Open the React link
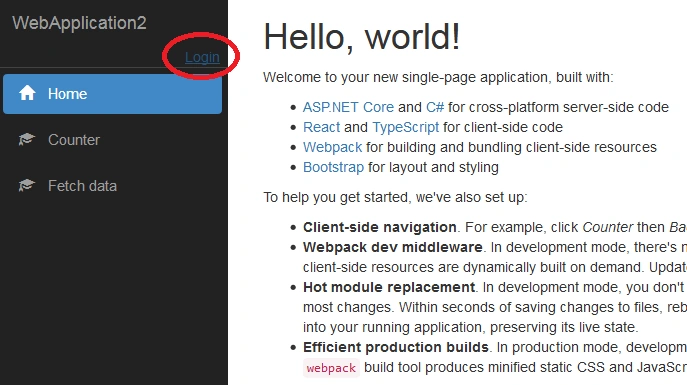 [321, 127]
